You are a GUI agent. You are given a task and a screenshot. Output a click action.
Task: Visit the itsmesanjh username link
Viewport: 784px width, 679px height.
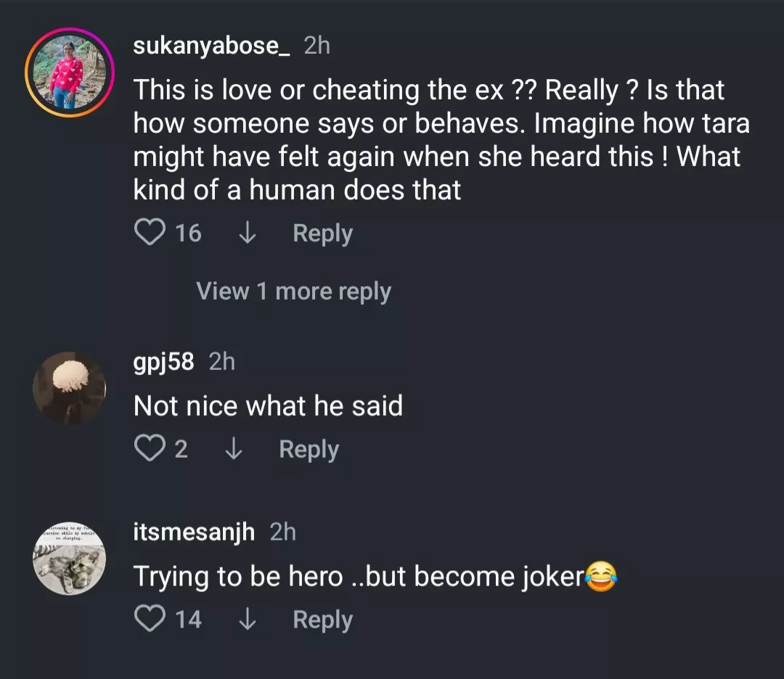click(194, 532)
